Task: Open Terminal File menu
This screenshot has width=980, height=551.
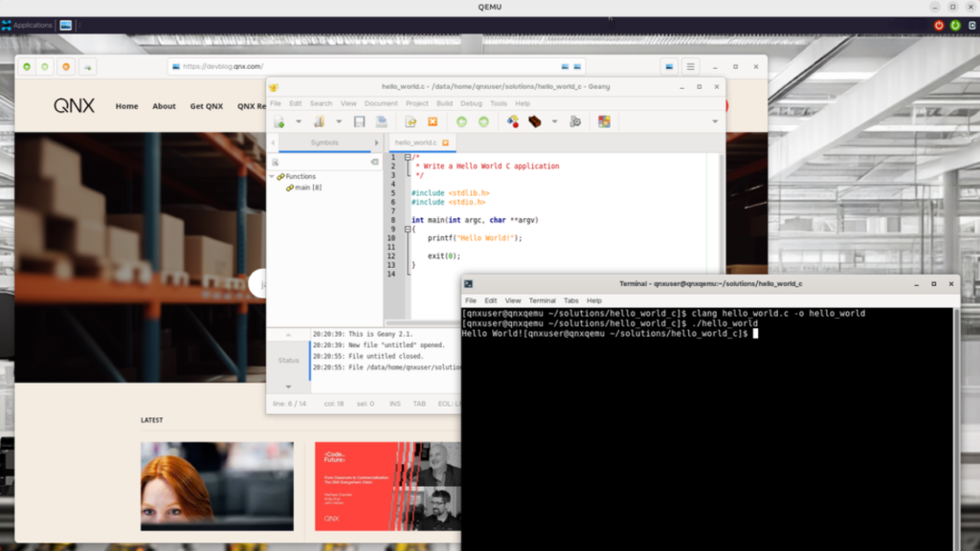Action: pyautogui.click(x=471, y=301)
